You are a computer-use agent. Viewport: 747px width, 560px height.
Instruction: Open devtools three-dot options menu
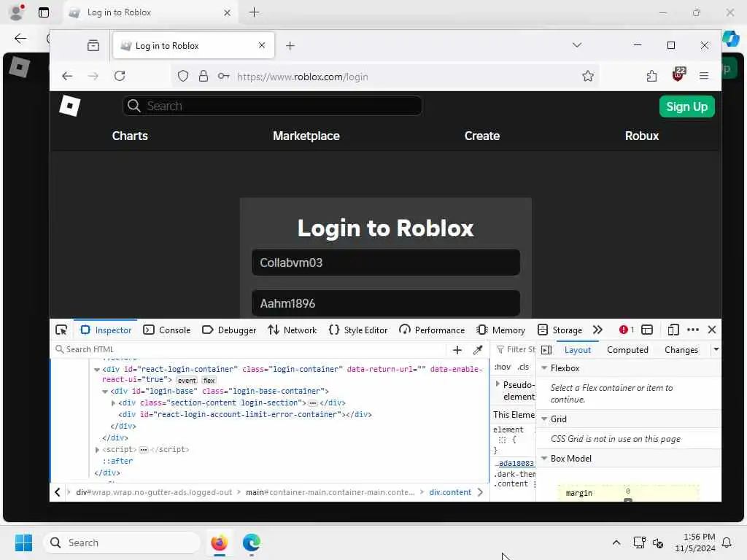pyautogui.click(x=693, y=330)
